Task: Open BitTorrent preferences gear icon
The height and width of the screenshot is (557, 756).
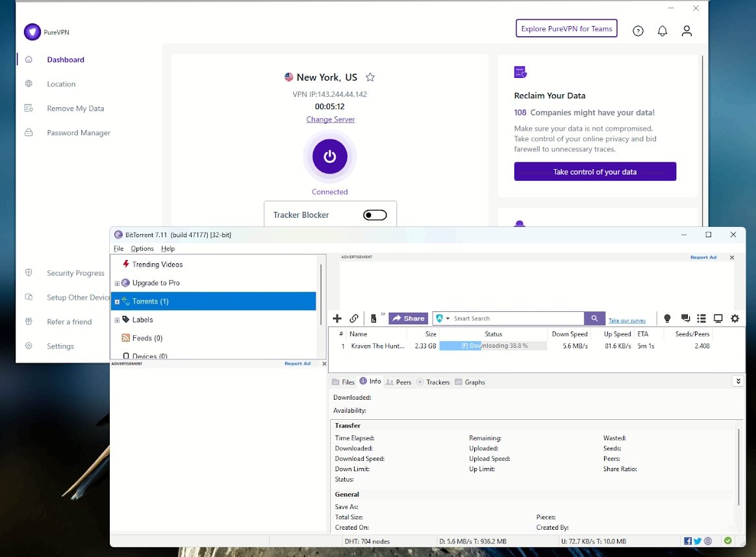Action: pyautogui.click(x=735, y=318)
